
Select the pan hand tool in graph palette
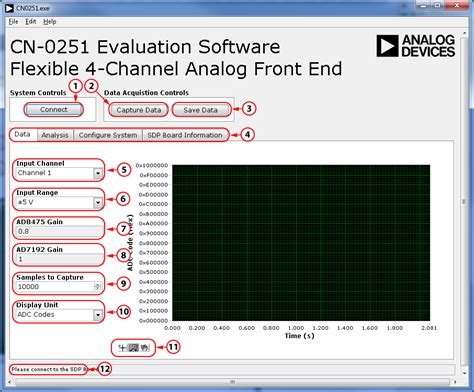click(144, 348)
